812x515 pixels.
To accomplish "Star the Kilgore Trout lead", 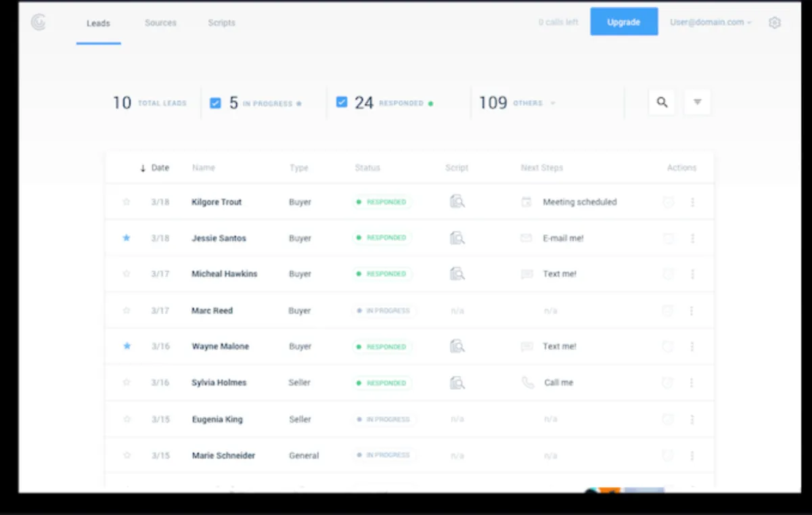I will 126,202.
